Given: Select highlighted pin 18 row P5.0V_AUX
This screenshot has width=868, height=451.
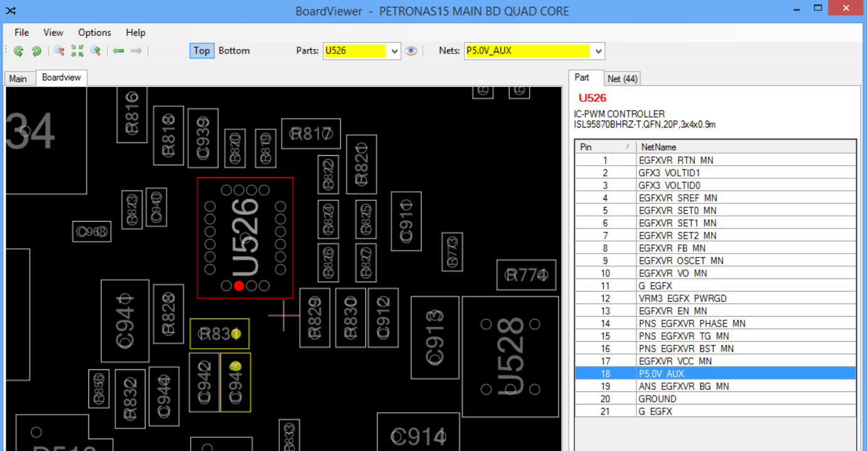Looking at the screenshot, I should point(715,374).
